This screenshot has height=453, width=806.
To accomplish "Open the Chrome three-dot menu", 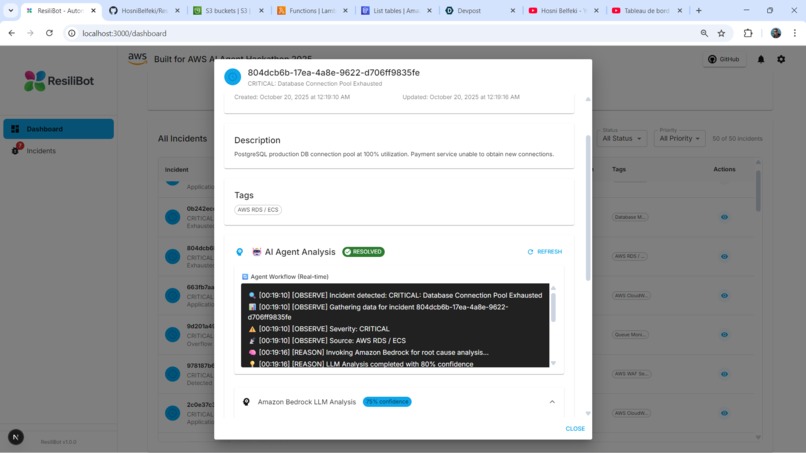I will (795, 33).
